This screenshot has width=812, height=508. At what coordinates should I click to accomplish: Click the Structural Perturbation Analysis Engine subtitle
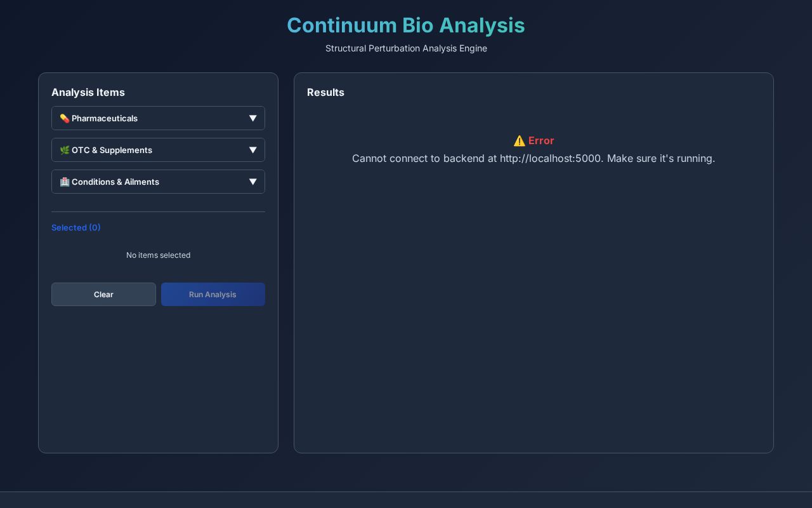point(406,48)
